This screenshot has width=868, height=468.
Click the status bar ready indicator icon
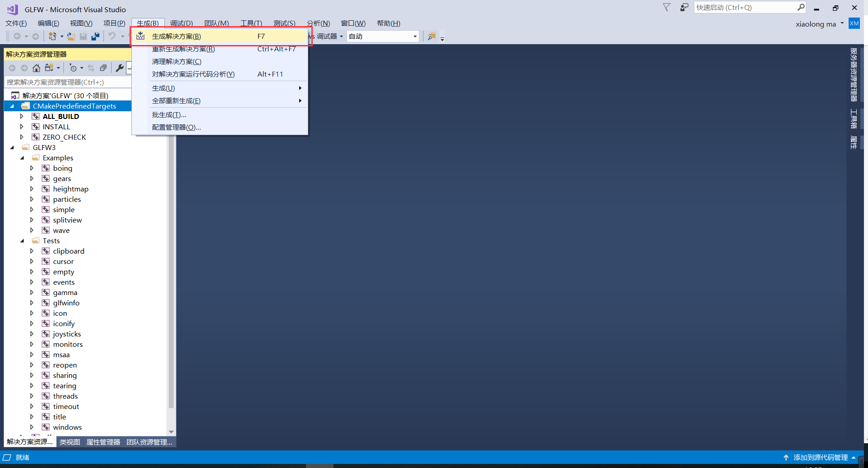pyautogui.click(x=7, y=457)
